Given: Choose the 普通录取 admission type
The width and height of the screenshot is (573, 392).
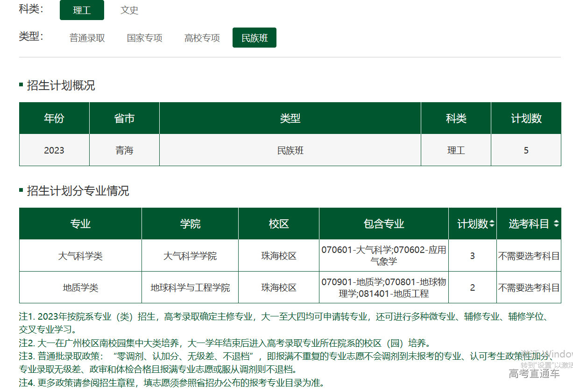Looking at the screenshot, I should pyautogui.click(x=87, y=38).
